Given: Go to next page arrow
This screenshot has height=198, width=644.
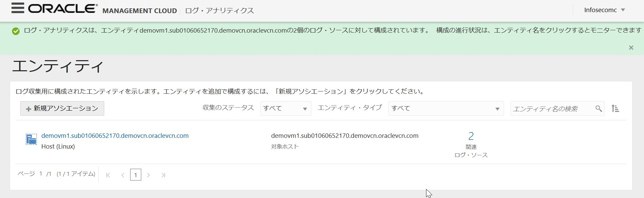Looking at the screenshot, I should point(148,175).
